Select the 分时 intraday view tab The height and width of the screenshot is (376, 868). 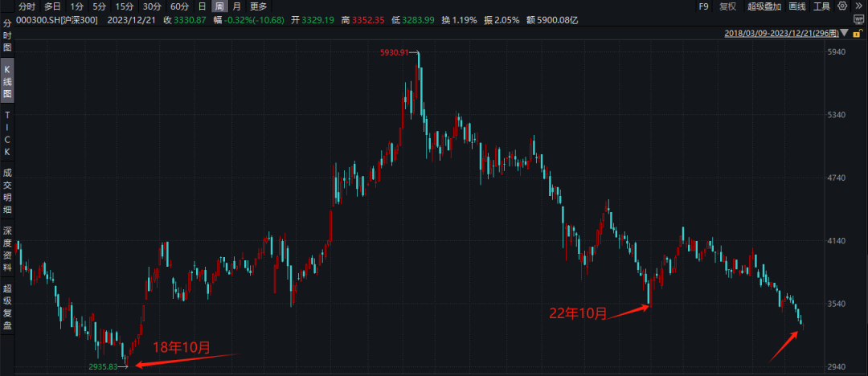(27, 6)
